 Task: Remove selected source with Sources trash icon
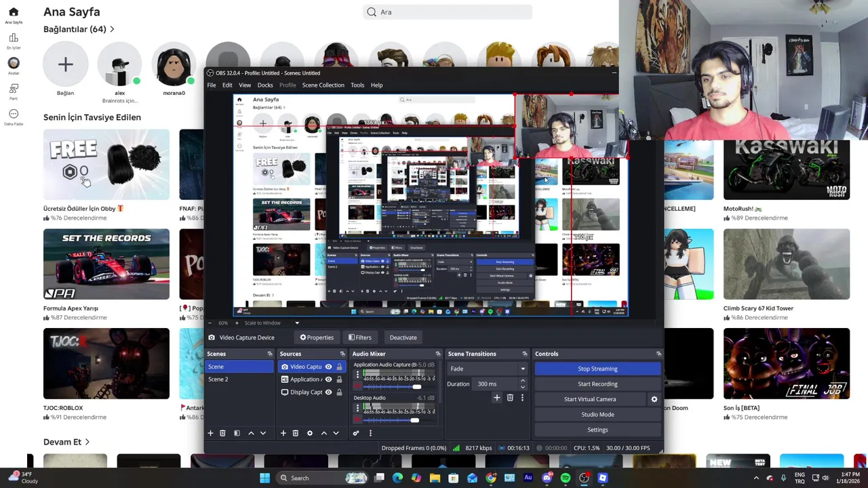[296, 433]
